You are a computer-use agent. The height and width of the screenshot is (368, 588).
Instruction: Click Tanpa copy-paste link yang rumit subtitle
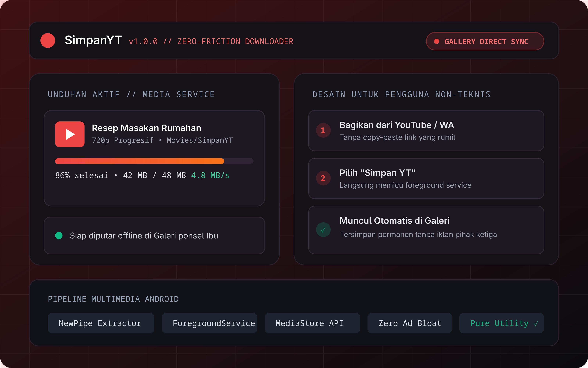397,137
